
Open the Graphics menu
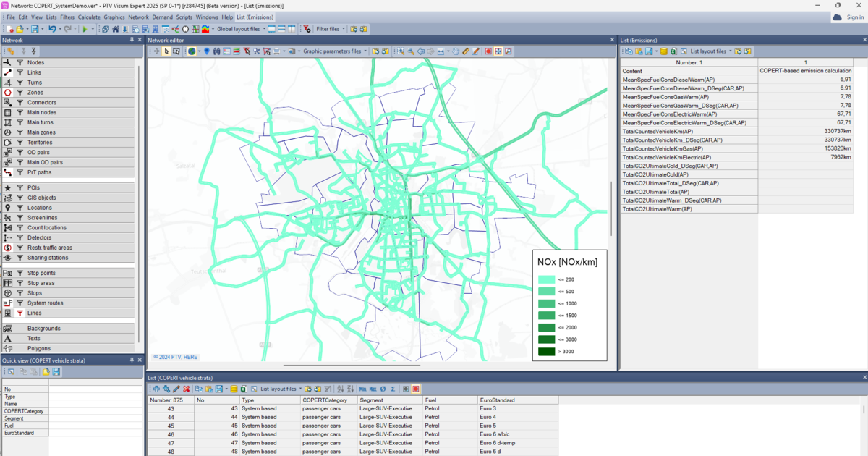coord(114,17)
